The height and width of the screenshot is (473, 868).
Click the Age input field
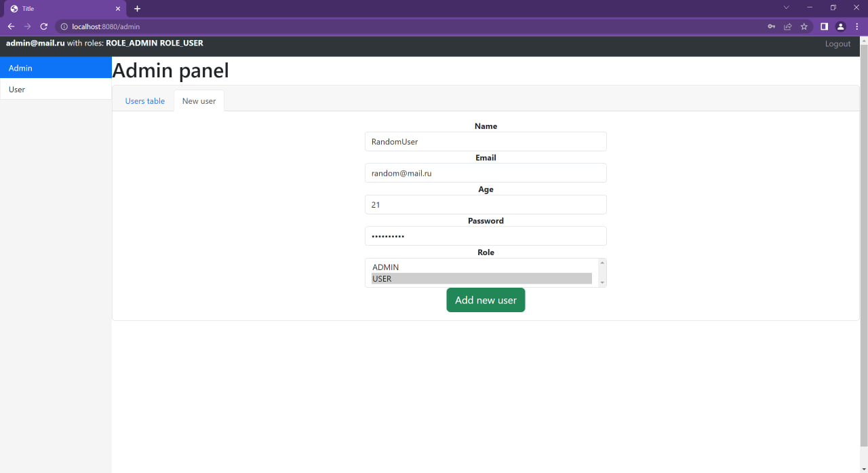(x=486, y=205)
